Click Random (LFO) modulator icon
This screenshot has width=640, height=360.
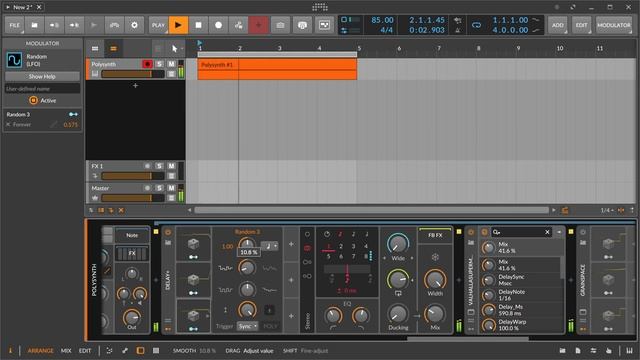coord(14,60)
